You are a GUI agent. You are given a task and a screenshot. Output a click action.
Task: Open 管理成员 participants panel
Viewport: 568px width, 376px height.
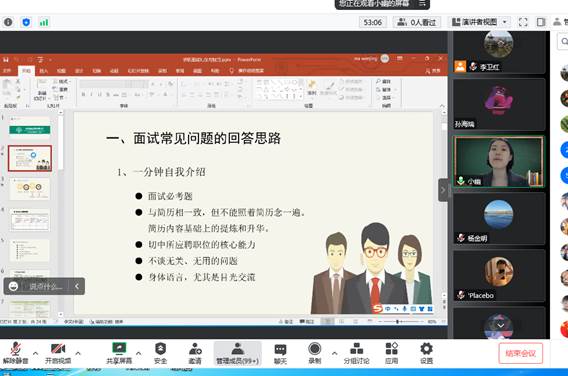237,352
